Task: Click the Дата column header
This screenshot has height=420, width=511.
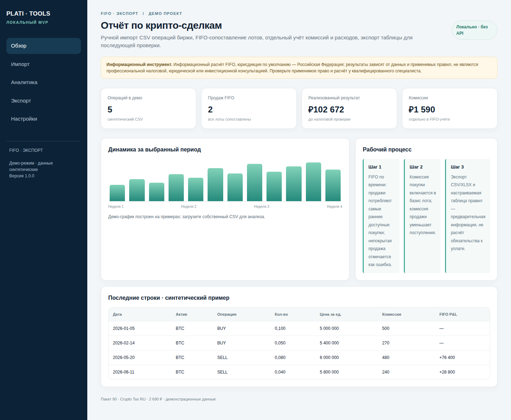Action: pos(117,314)
